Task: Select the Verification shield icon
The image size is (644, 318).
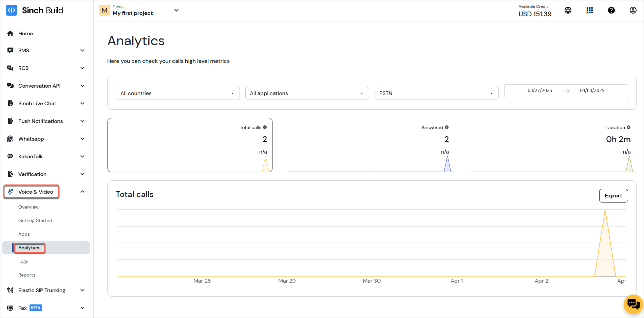Action: click(x=10, y=174)
